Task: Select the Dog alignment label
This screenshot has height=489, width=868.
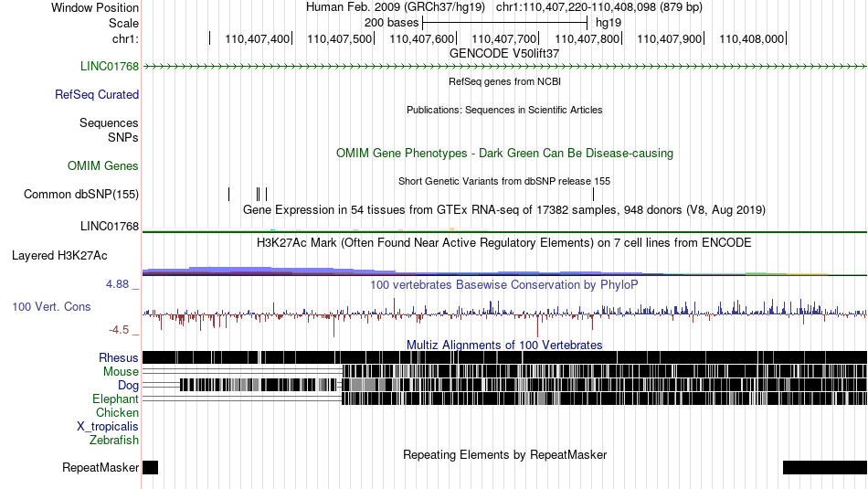Action: (x=128, y=386)
